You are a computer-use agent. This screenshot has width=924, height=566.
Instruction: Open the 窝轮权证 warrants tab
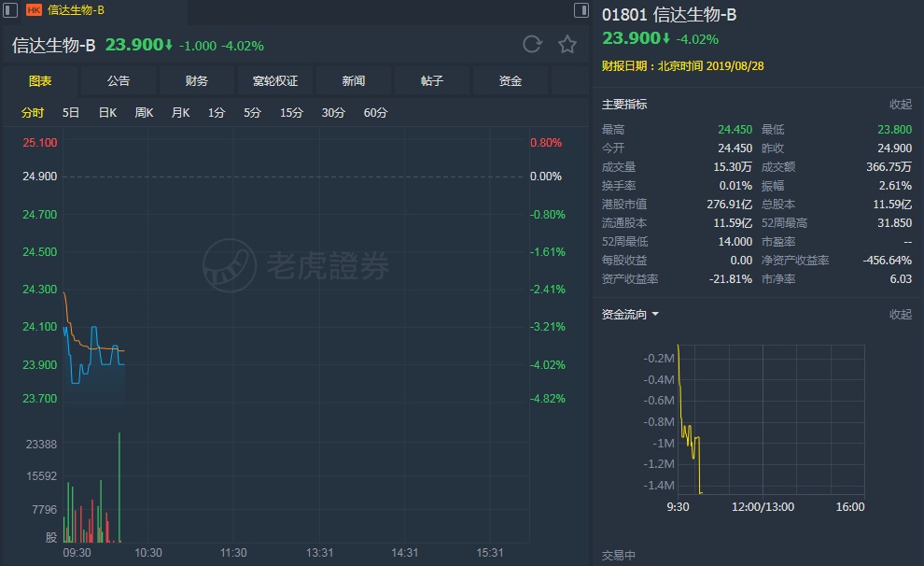[x=275, y=81]
